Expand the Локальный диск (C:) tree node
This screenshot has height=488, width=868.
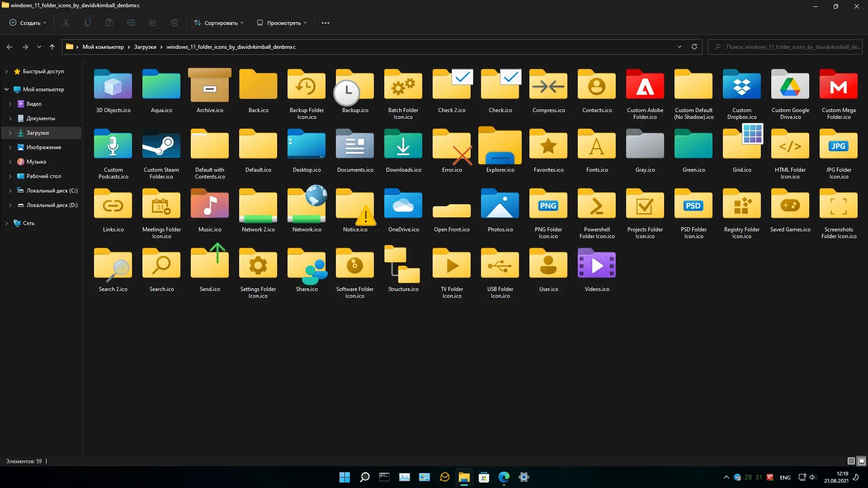(10, 191)
